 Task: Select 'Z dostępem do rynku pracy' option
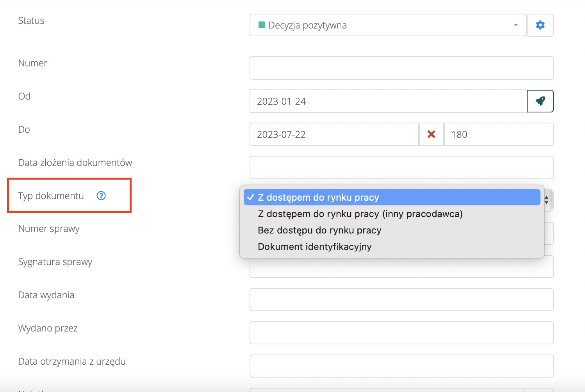point(318,198)
